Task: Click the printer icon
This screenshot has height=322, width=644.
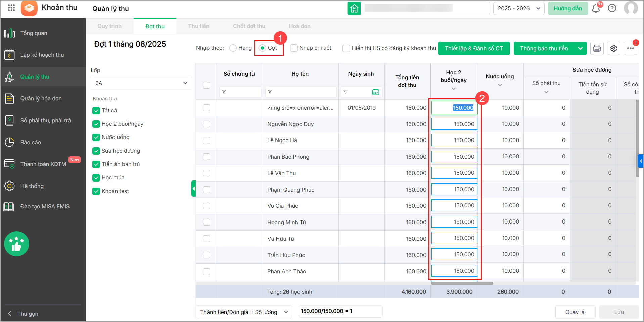Action: [597, 48]
